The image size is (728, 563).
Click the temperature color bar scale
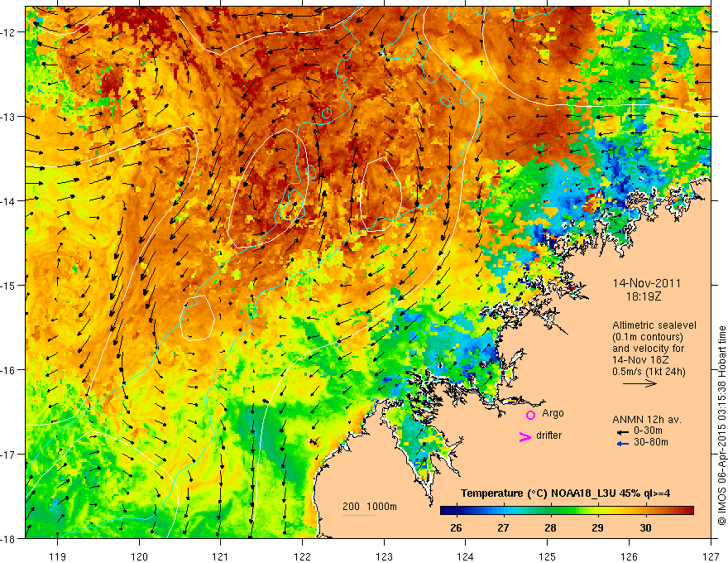(x=567, y=510)
